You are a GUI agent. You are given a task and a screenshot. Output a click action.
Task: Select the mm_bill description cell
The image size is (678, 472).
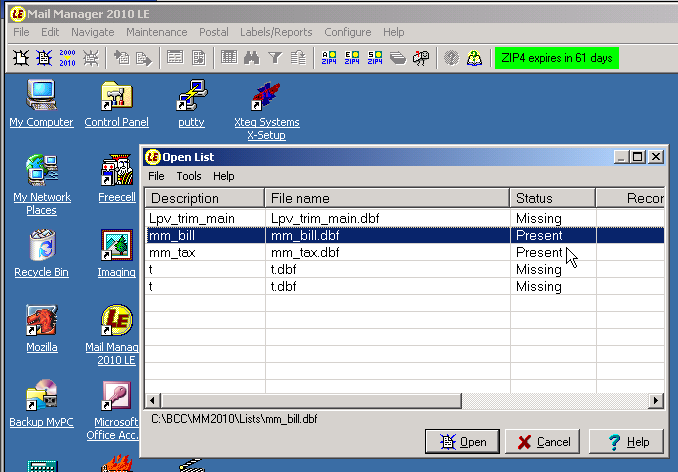coord(205,236)
